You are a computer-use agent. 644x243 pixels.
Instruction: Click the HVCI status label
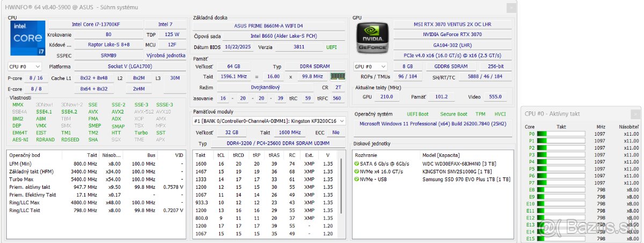[x=500, y=114]
